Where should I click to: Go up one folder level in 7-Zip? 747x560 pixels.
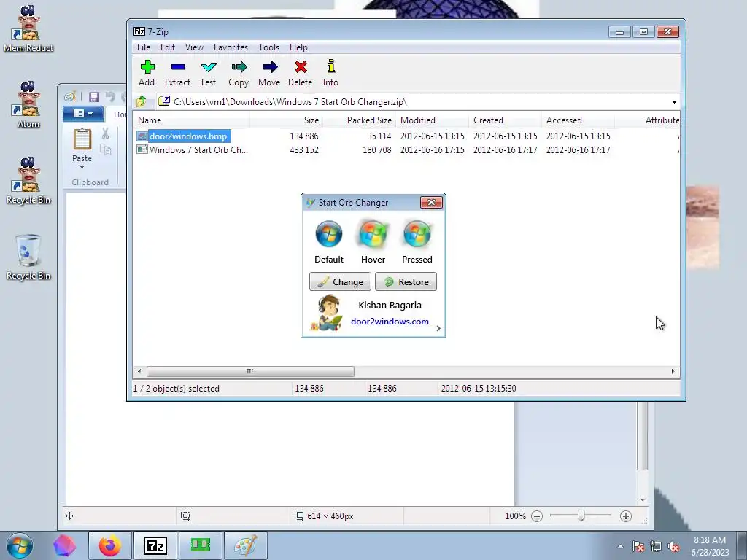point(141,101)
